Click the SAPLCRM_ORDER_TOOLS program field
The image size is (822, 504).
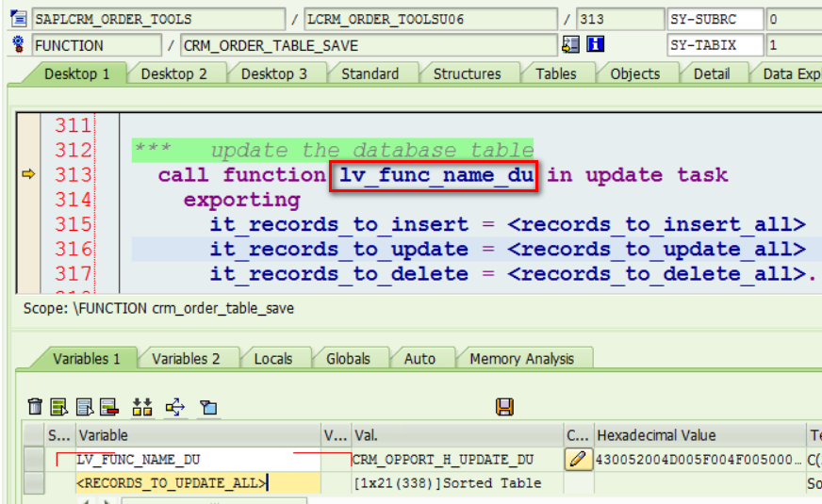tap(159, 20)
